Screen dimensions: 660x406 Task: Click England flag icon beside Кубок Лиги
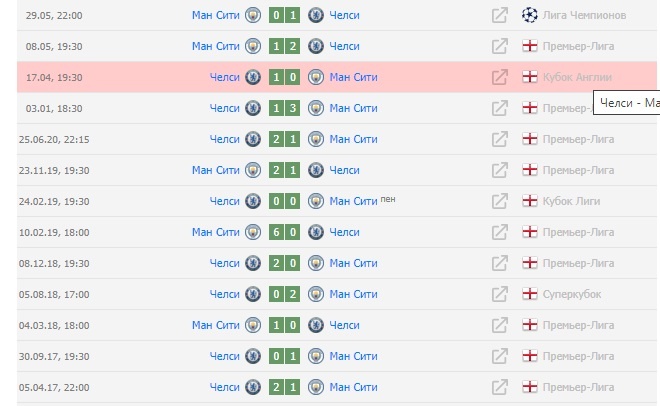(530, 201)
